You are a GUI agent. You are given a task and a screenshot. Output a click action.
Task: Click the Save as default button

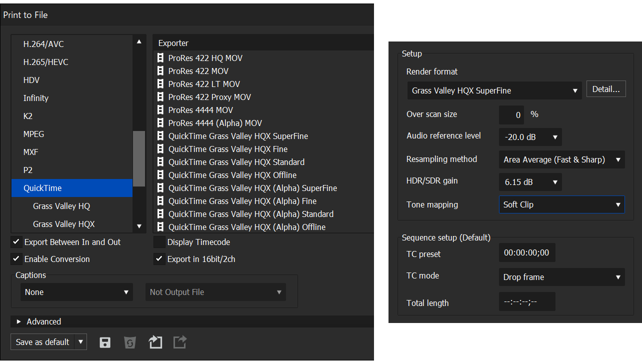(42, 342)
